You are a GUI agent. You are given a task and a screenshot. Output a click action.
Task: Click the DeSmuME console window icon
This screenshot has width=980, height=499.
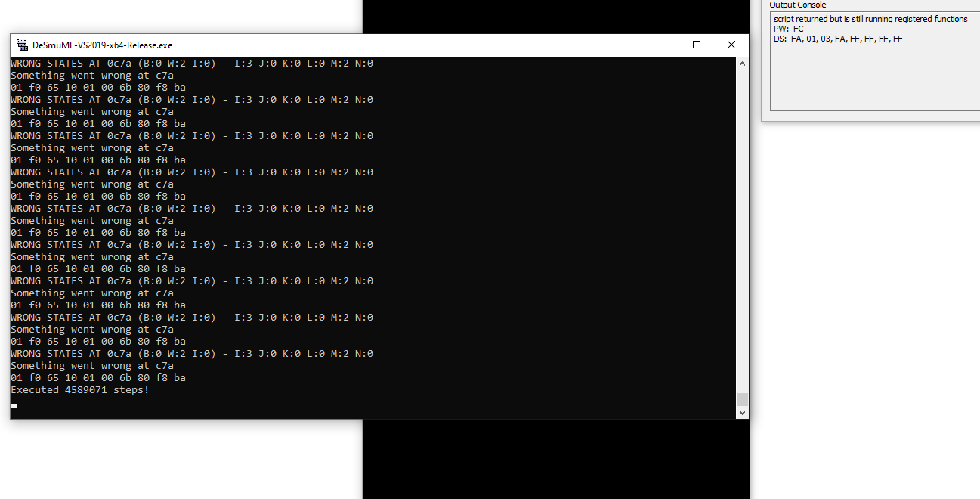click(x=22, y=45)
